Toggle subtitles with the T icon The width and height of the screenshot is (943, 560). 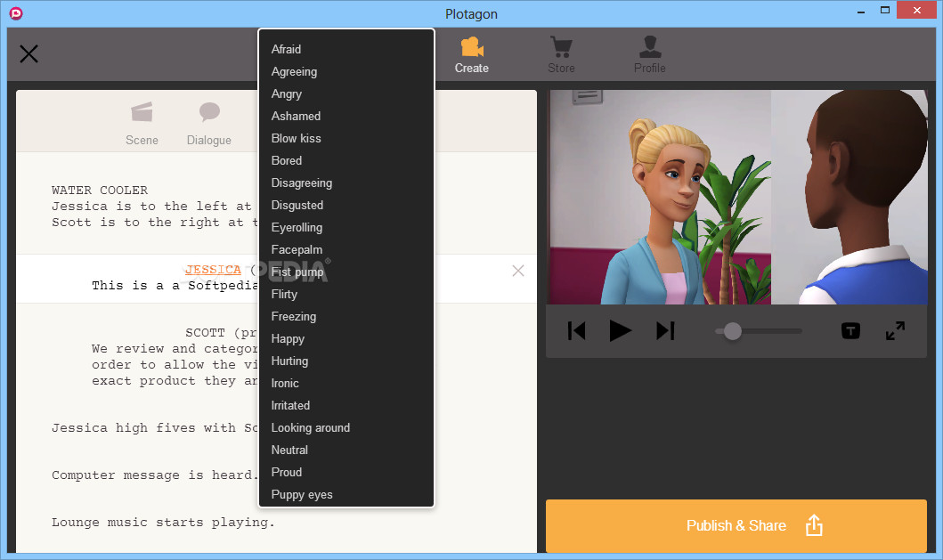(x=850, y=331)
